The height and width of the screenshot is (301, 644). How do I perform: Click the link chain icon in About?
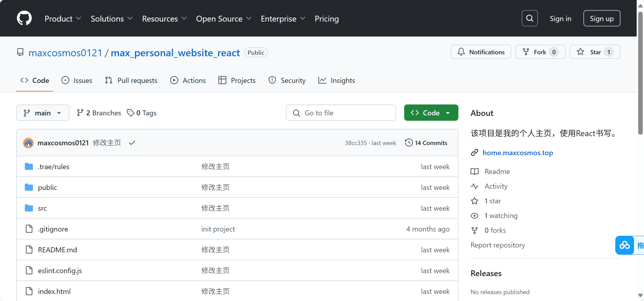(475, 153)
